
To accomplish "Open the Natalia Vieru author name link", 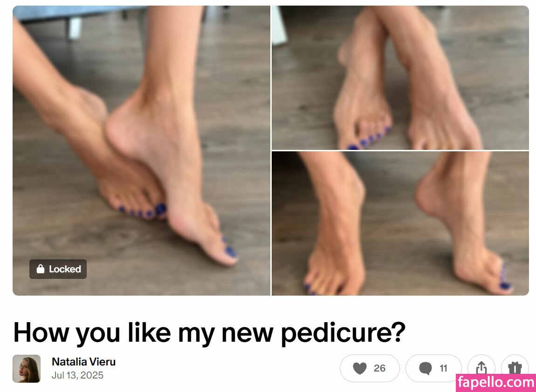I will pyautogui.click(x=84, y=362).
